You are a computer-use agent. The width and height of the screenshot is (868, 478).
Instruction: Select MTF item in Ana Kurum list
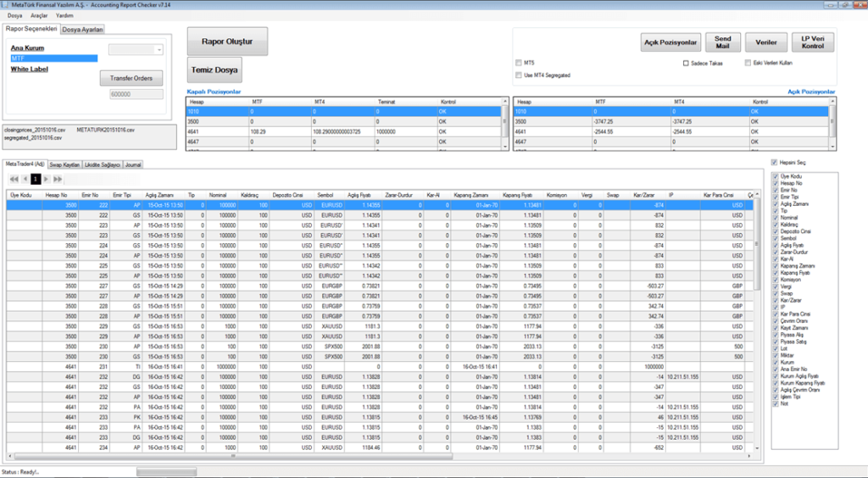(x=54, y=58)
